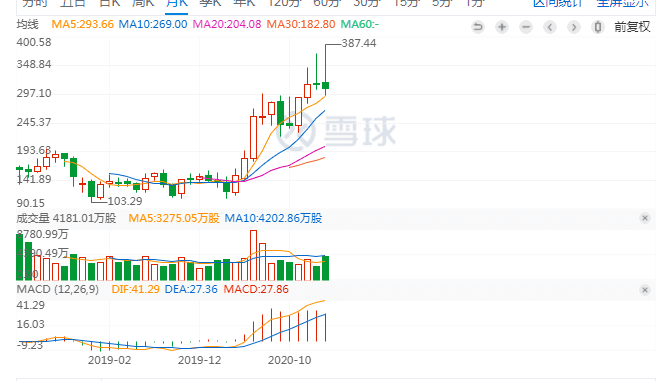Viewport: 667px width, 381px height.
Task: Click the latest green candle with 387.44 high
Action: pyautogui.click(x=325, y=85)
